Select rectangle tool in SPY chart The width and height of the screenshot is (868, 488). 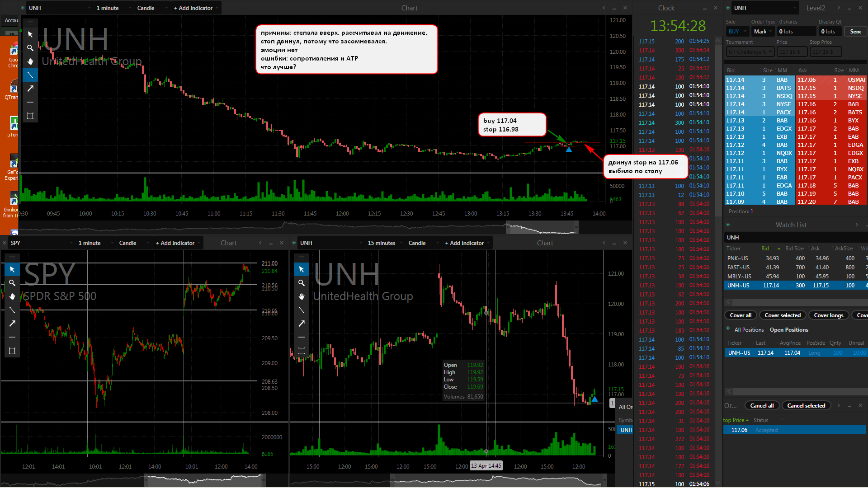(x=12, y=351)
